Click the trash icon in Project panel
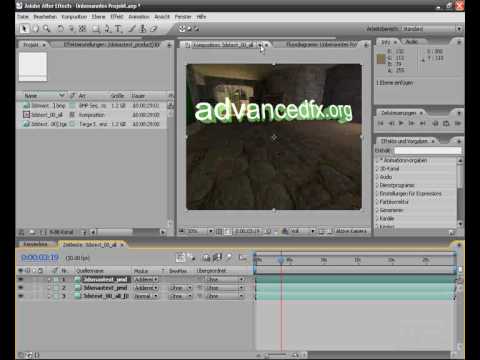 [x=84, y=232]
